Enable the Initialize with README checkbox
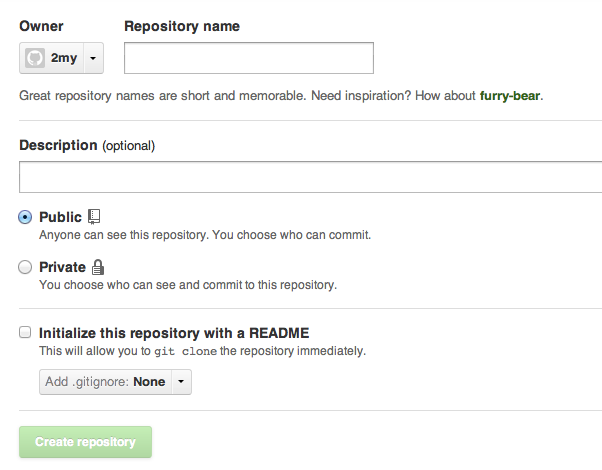The image size is (602, 470). (x=25, y=333)
